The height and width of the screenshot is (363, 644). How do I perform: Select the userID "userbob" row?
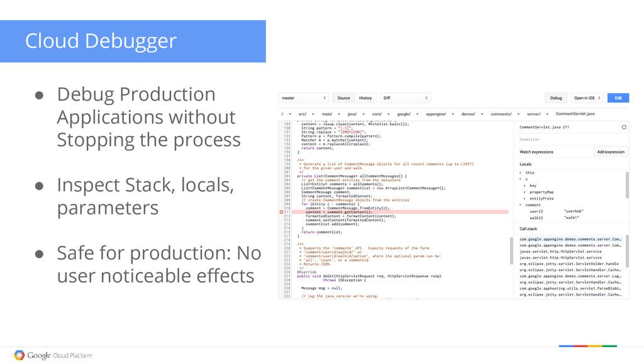(571, 211)
